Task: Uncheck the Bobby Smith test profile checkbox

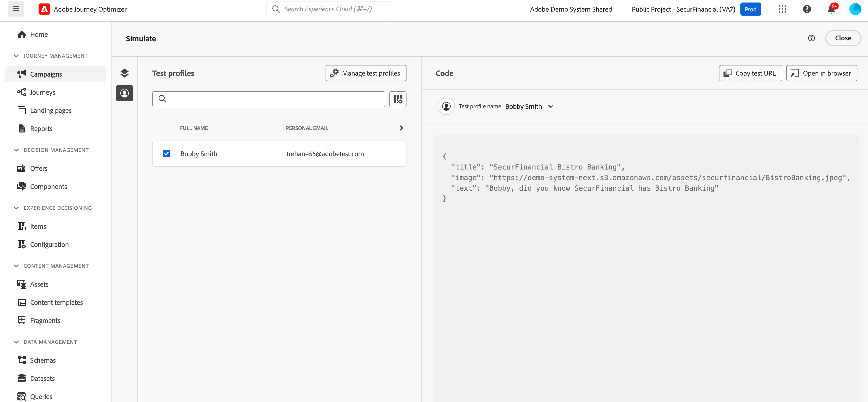Action: [166, 154]
